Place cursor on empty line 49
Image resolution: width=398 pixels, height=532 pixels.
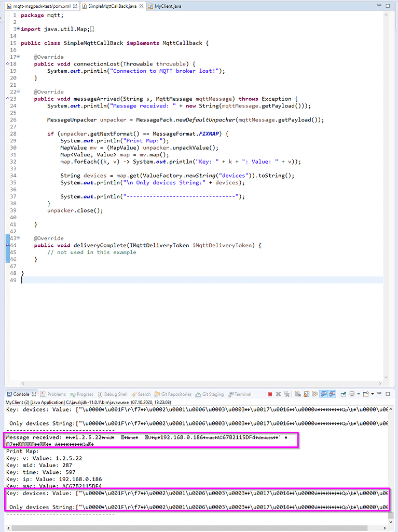pos(202,280)
